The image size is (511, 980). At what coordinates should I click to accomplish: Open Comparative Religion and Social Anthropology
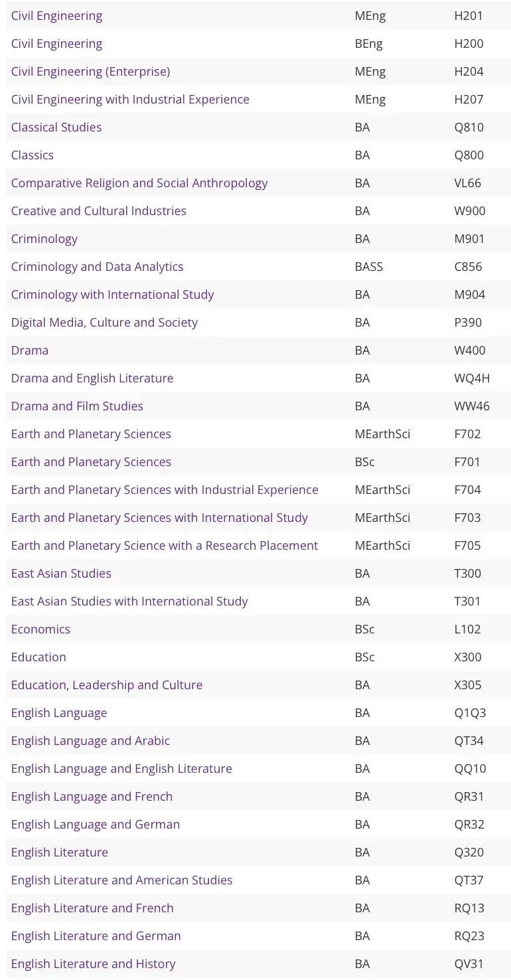tap(139, 183)
